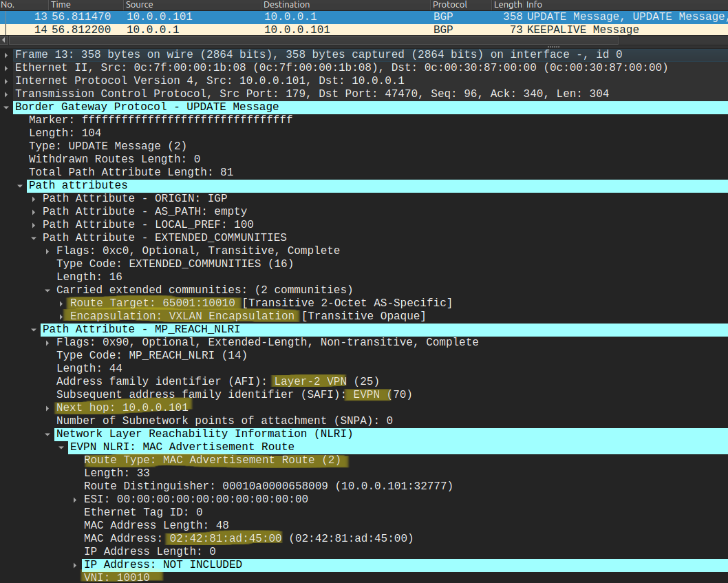The image size is (728, 583).
Task: Expand IP Address: NOT INCLUDED row
Action: 75,565
